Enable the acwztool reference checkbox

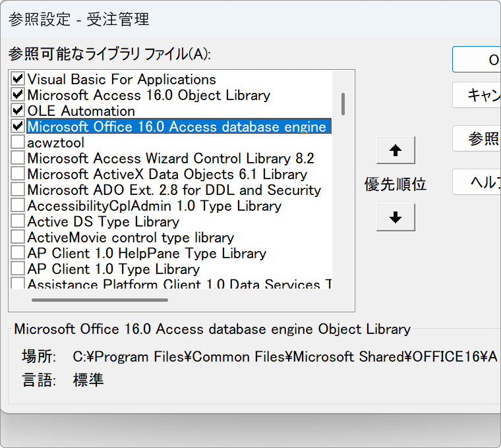tap(18, 142)
